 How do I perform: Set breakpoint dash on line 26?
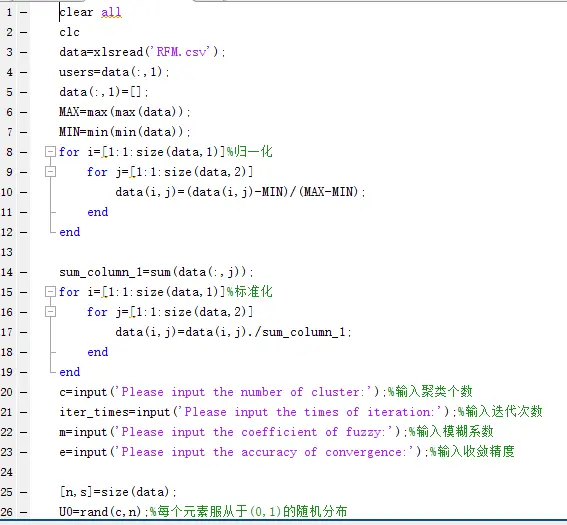coord(24,512)
